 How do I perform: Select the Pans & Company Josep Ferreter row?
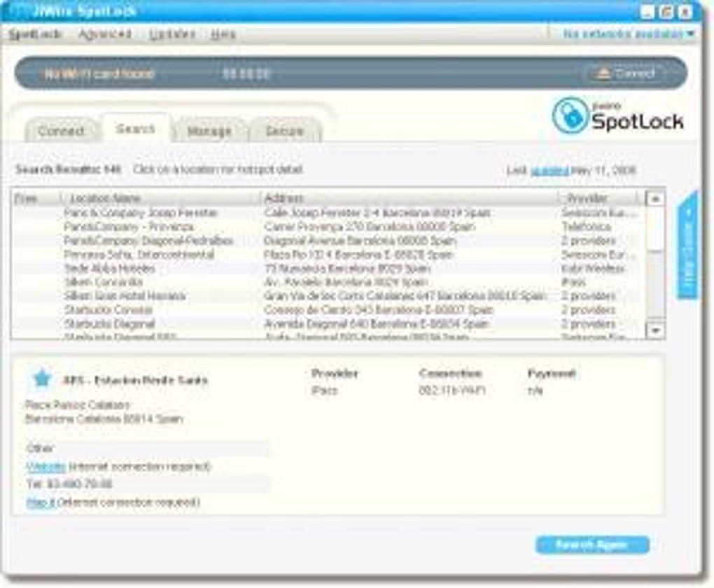(328, 213)
